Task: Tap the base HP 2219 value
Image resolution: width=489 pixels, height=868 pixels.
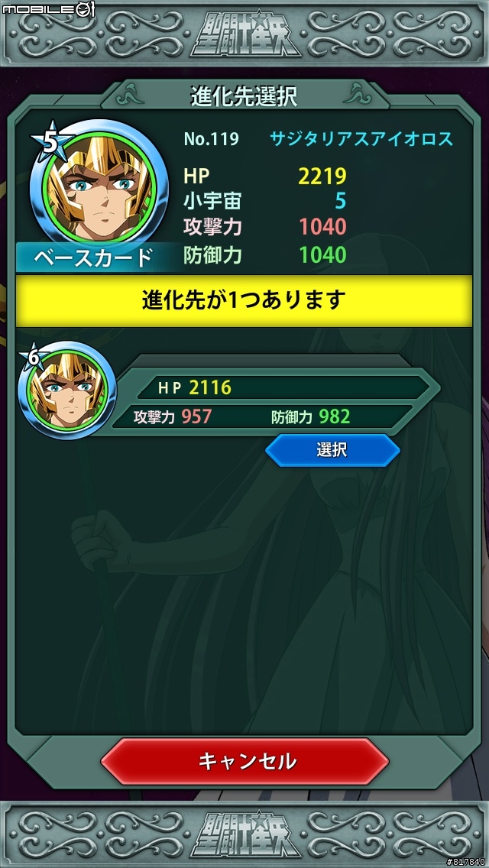Action: [322, 176]
